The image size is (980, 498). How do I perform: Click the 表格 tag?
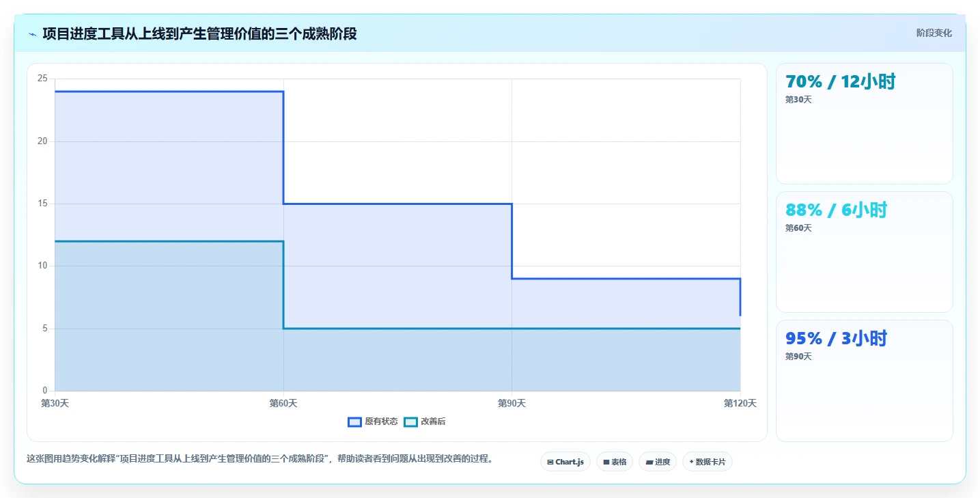tap(615, 462)
